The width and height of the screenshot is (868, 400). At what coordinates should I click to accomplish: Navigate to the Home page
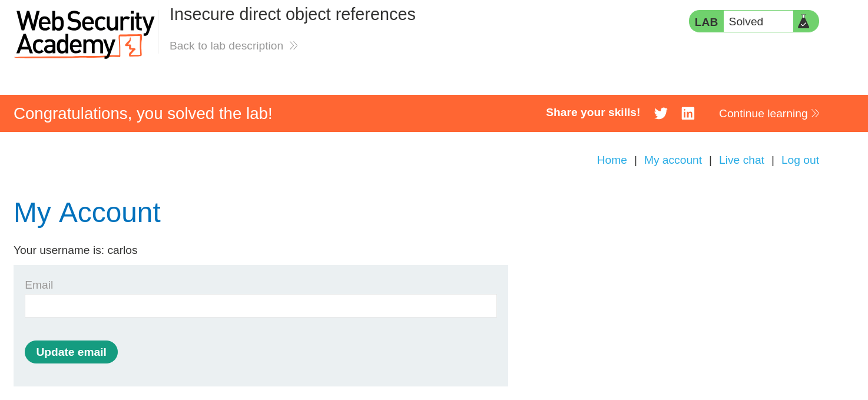point(612,160)
